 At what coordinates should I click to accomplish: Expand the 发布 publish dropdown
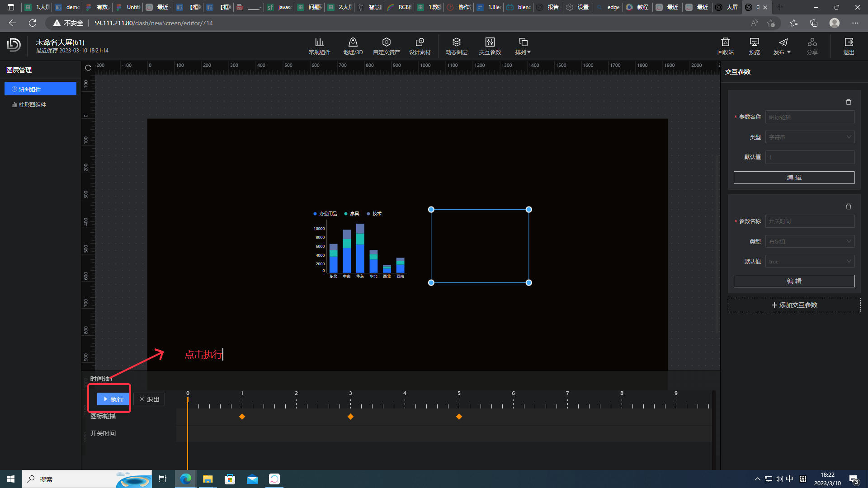782,46
